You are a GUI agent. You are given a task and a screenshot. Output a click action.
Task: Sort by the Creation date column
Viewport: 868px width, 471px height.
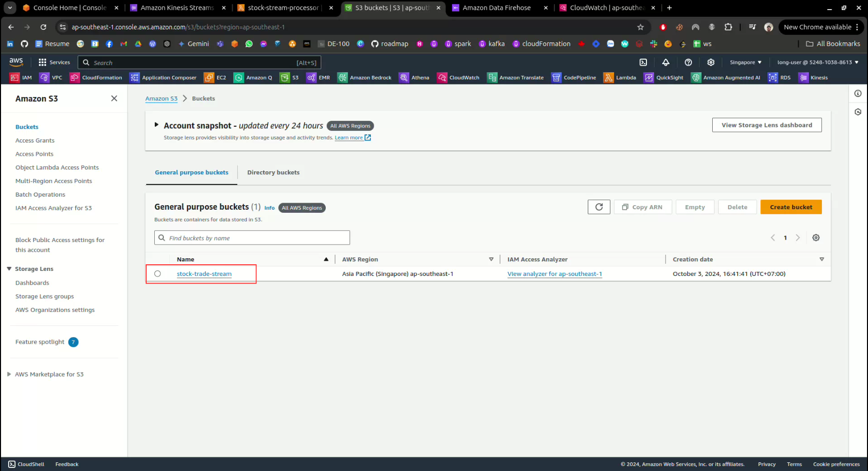[x=692, y=259]
